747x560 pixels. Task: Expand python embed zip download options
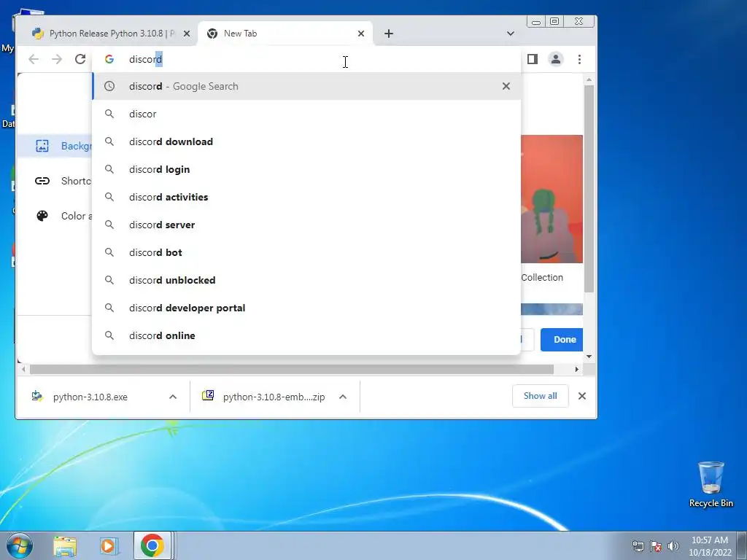pyautogui.click(x=343, y=396)
